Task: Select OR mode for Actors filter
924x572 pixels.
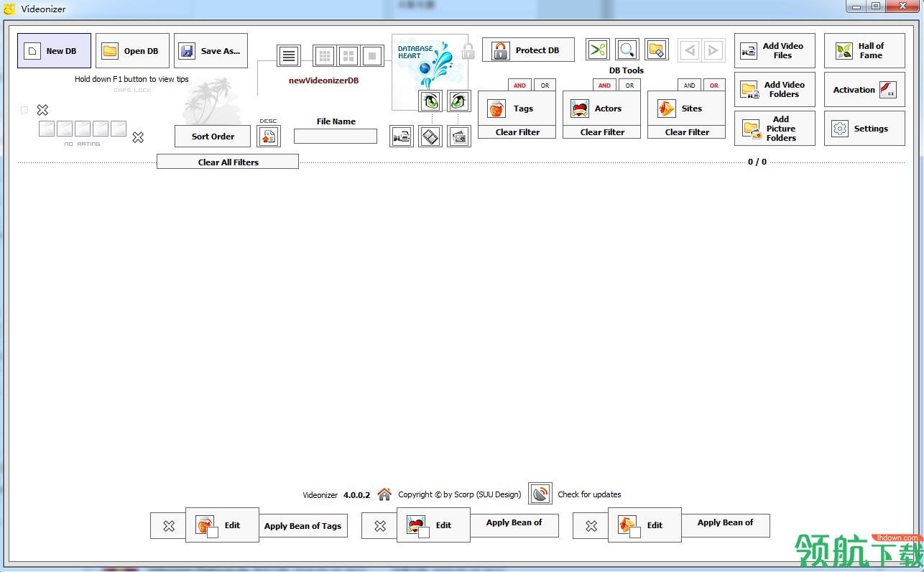Action: 629,85
